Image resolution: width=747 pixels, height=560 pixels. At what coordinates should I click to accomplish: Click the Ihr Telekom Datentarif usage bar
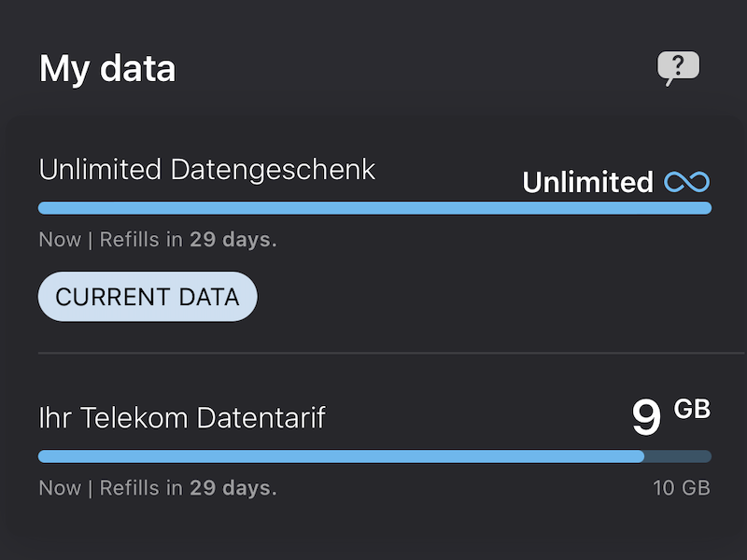click(341, 456)
